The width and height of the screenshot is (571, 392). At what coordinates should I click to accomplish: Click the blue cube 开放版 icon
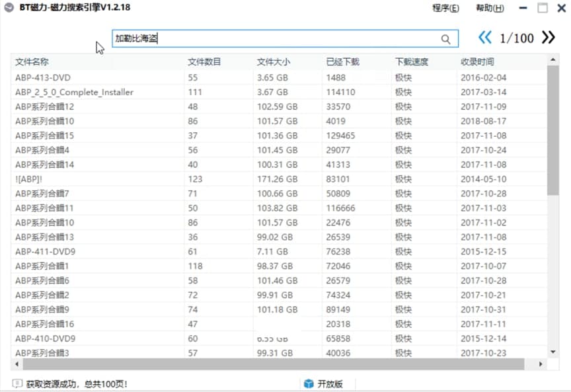point(308,383)
